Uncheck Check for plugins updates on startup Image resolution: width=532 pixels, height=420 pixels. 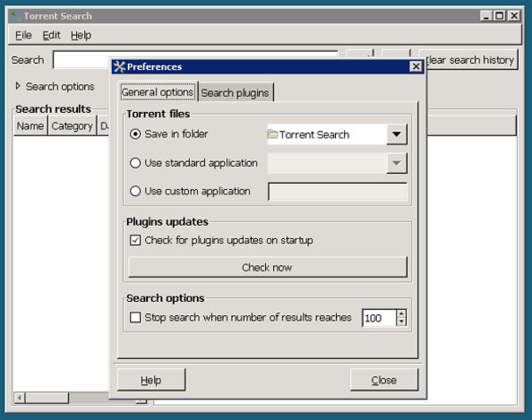tap(136, 241)
